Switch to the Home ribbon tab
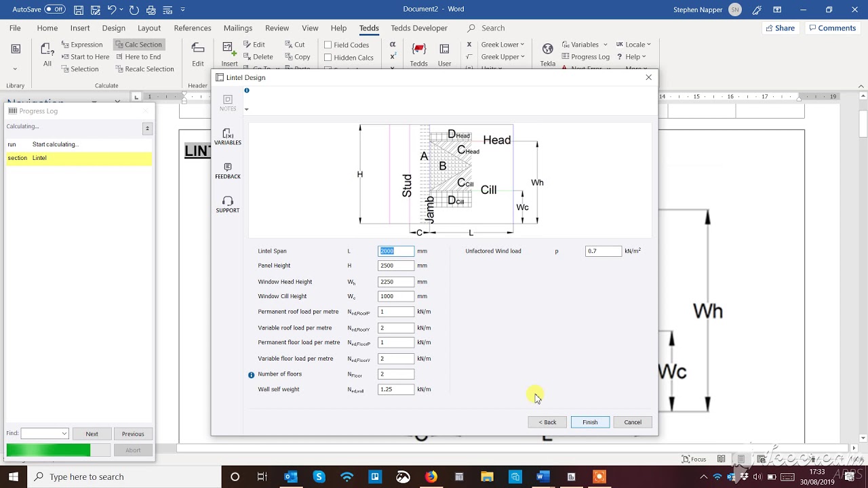868x488 pixels. coord(47,28)
